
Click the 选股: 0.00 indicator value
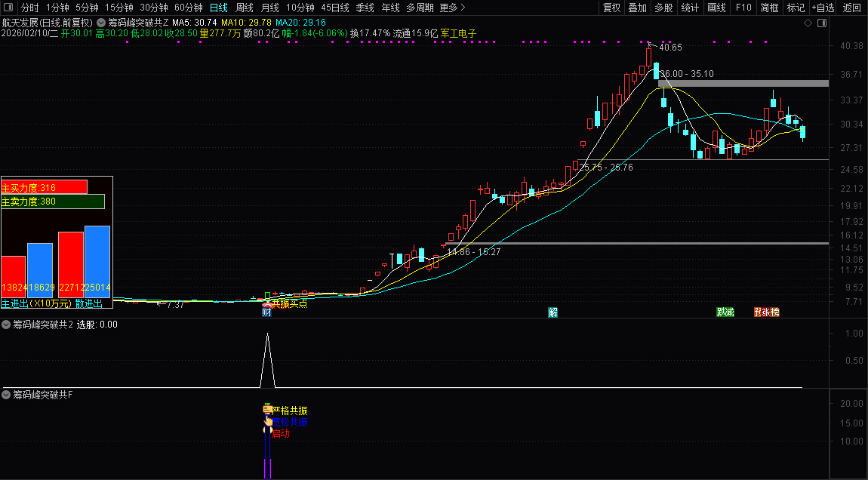tap(97, 325)
